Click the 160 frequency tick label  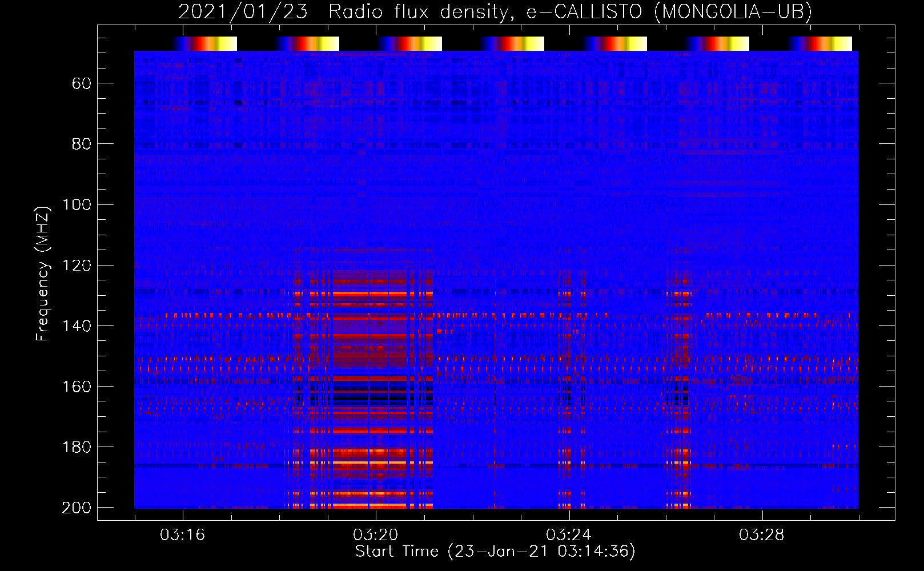pyautogui.click(x=77, y=386)
